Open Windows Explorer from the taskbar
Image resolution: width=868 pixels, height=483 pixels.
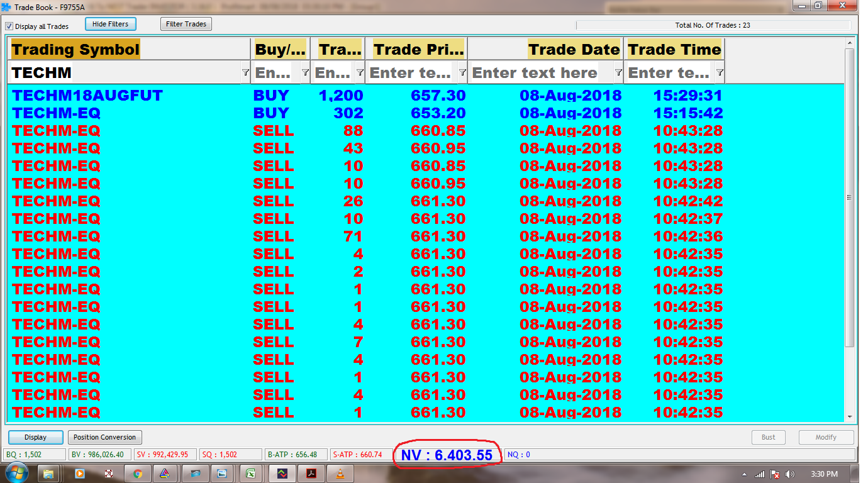(x=48, y=474)
